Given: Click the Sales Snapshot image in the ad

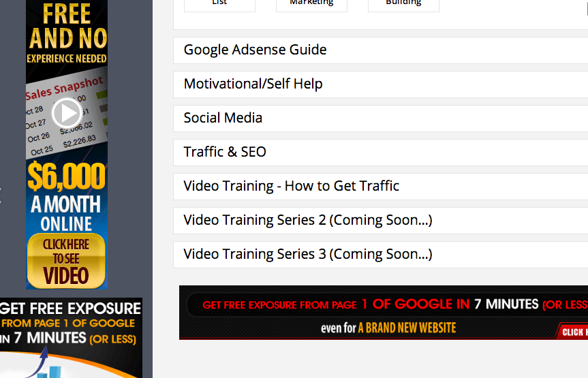Looking at the screenshot, I should [x=66, y=116].
